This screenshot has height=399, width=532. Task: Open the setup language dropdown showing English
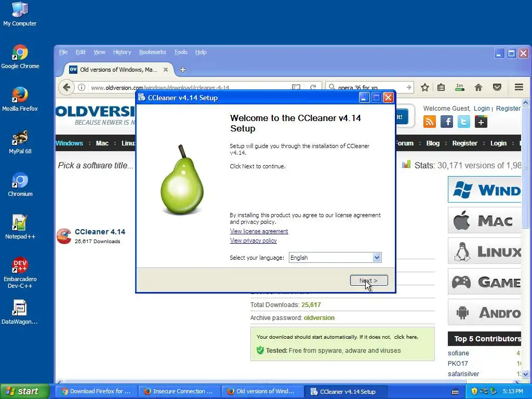[x=335, y=258]
